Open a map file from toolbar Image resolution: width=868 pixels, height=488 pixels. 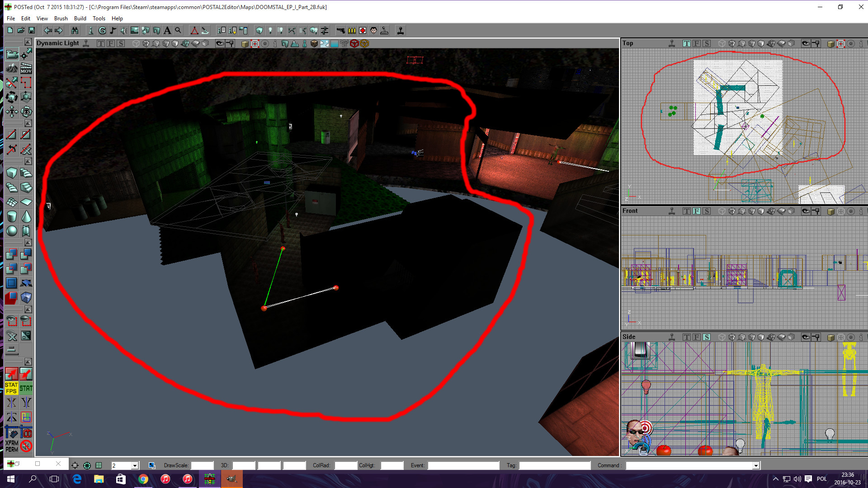tap(21, 30)
